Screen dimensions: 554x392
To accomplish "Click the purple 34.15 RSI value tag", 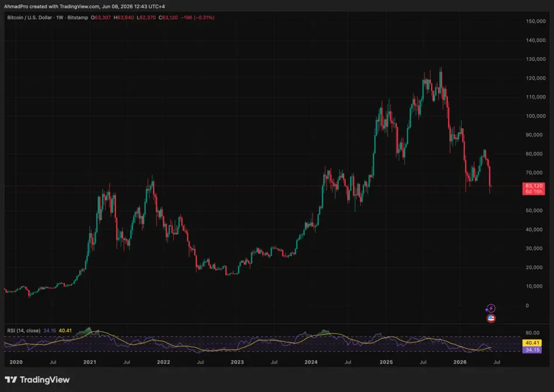I will click(532, 349).
